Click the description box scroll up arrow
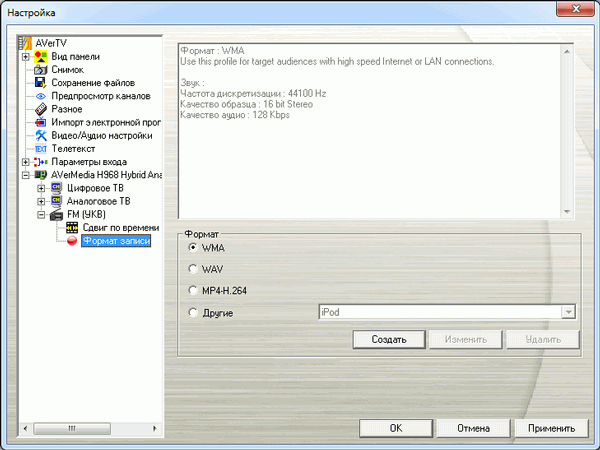The width and height of the screenshot is (600, 450). (567, 51)
